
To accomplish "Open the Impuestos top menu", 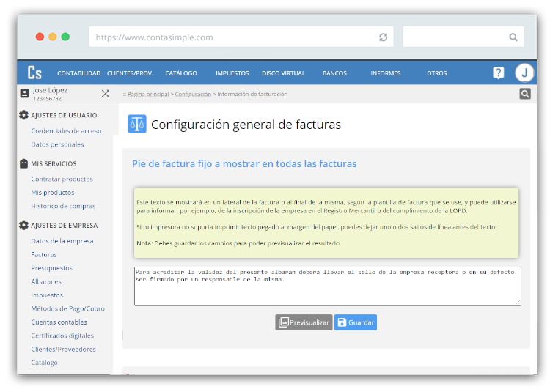I will point(232,73).
